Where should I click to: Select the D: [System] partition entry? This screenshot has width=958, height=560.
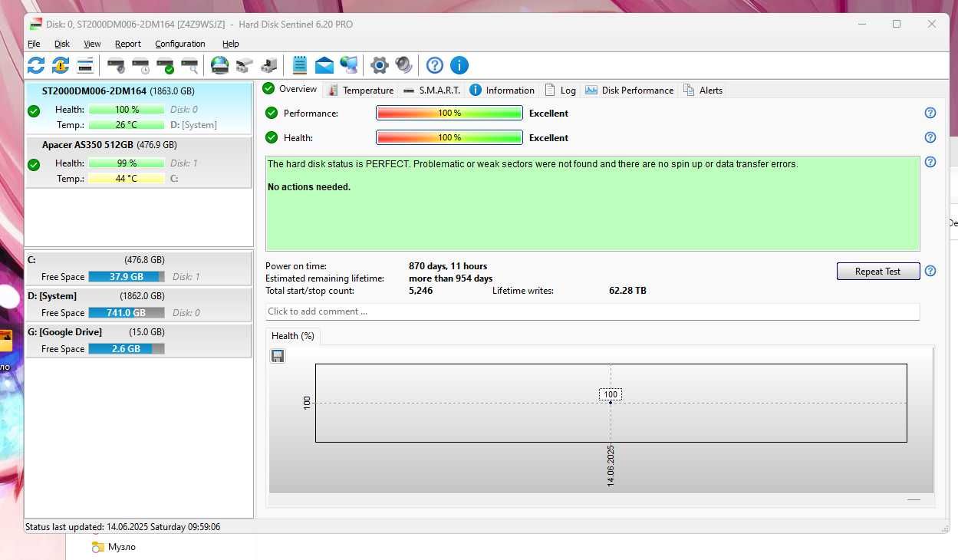(x=138, y=304)
